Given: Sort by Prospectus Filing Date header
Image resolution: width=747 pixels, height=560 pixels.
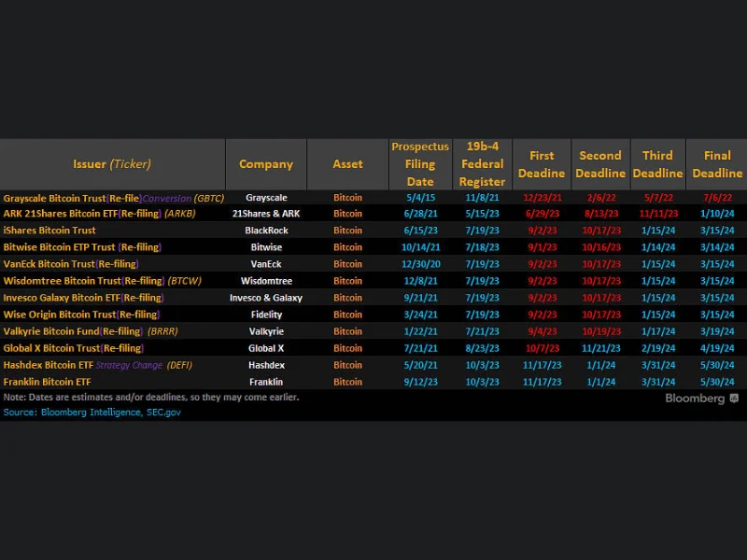Looking at the screenshot, I should tap(420, 164).
